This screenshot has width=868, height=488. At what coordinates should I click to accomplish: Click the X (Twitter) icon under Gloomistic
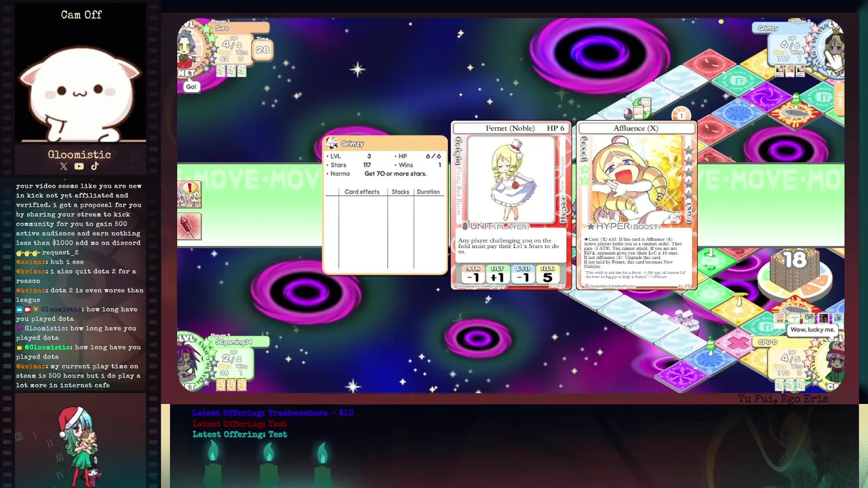coord(64,167)
